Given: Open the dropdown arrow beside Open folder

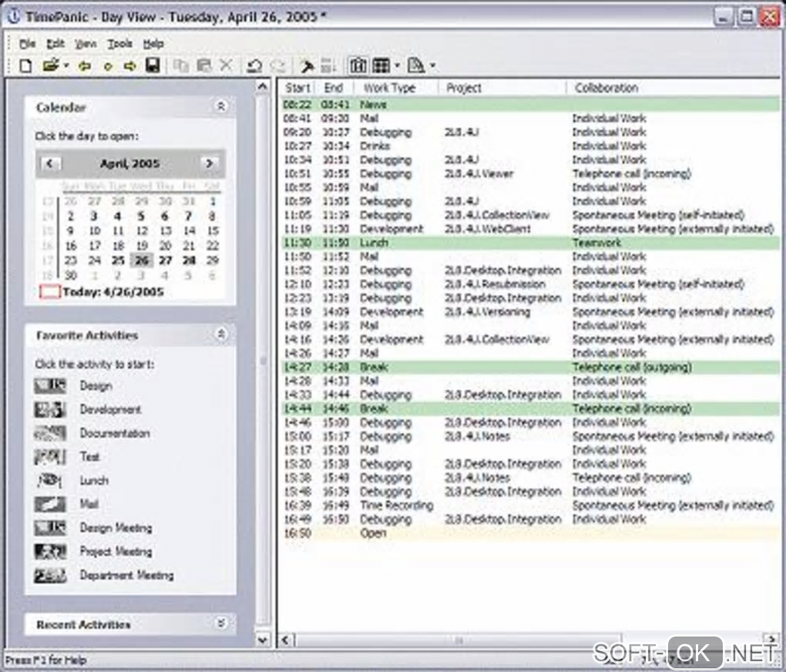Looking at the screenshot, I should 66,66.
